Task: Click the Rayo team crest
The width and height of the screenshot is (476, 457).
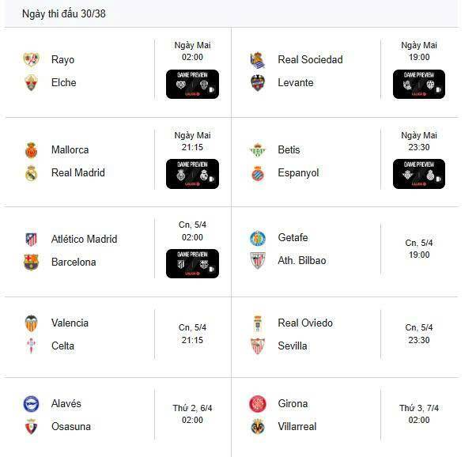Action: (x=31, y=59)
